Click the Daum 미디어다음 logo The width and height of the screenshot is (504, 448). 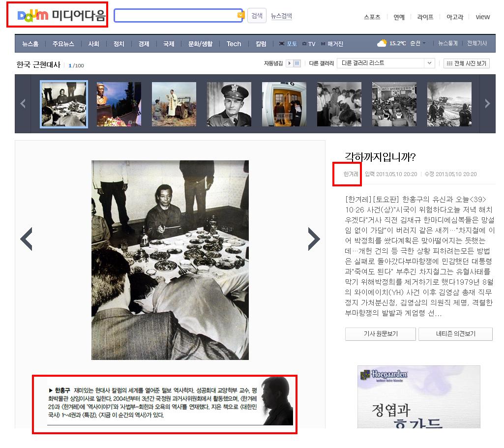[61, 15]
